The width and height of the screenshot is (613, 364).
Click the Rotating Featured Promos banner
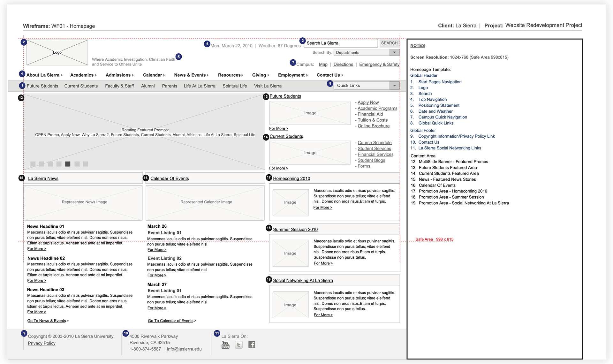pyautogui.click(x=144, y=132)
